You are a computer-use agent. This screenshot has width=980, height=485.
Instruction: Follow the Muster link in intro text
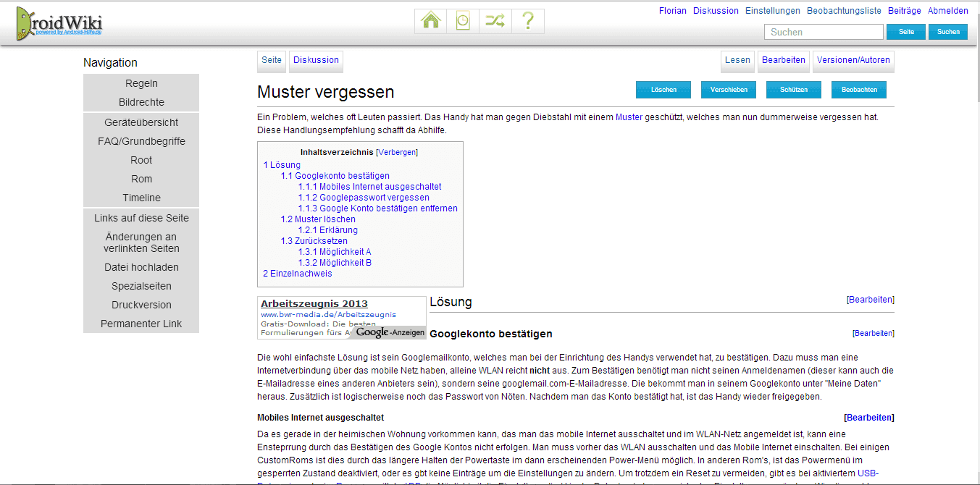629,117
